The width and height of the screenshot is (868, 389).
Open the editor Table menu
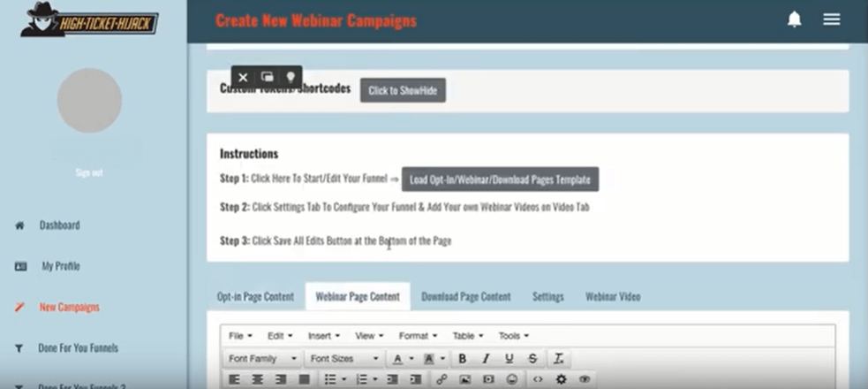click(468, 336)
